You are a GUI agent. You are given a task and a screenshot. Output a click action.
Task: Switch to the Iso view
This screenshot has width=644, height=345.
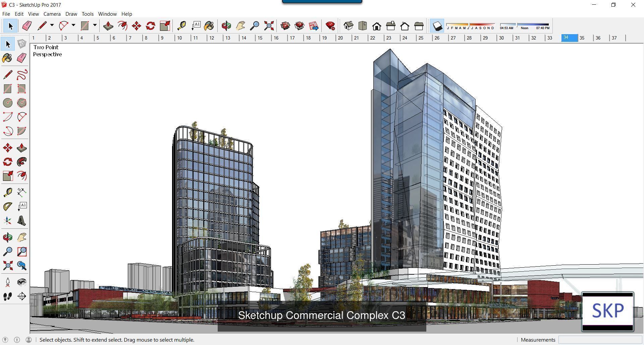pyautogui.click(x=348, y=26)
